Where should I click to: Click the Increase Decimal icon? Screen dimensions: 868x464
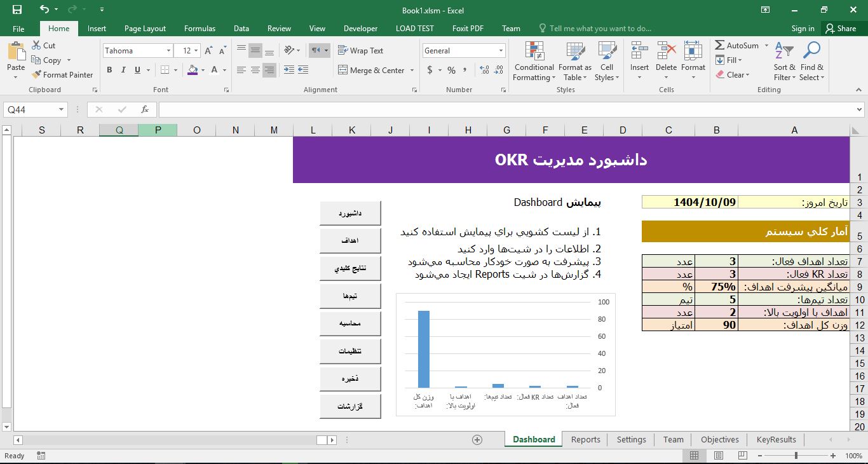click(x=484, y=71)
